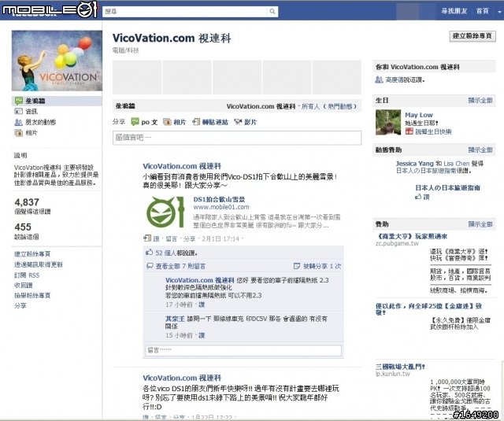The image size is (504, 421).
Task: Select 熱門動態 wall filter
Action: [340, 106]
